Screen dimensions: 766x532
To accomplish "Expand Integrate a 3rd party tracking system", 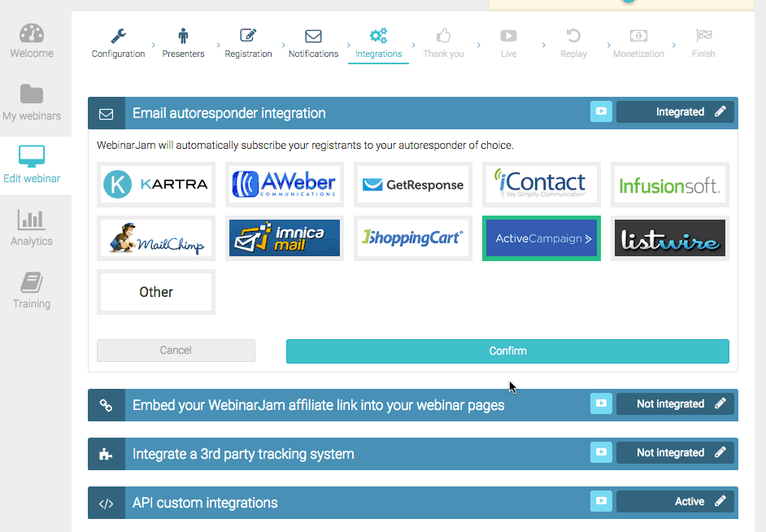I will pyautogui.click(x=243, y=455).
